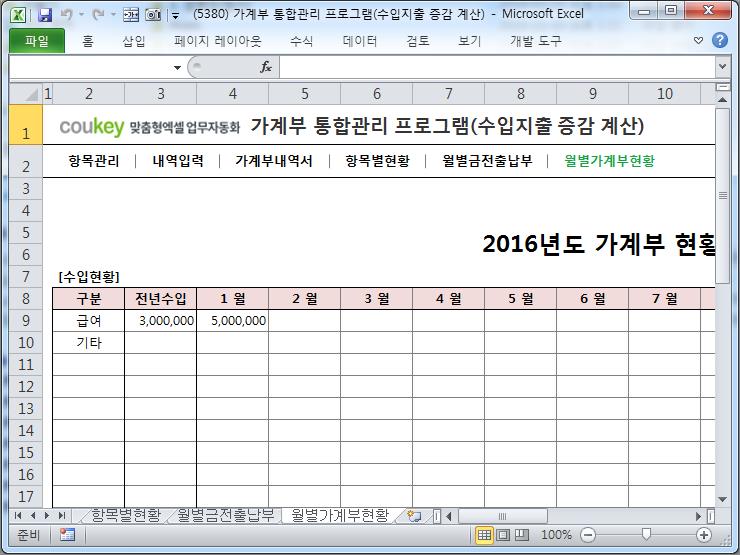The image size is (740, 555).
Task: Click the green 월별가계부현황 link
Action: point(610,161)
